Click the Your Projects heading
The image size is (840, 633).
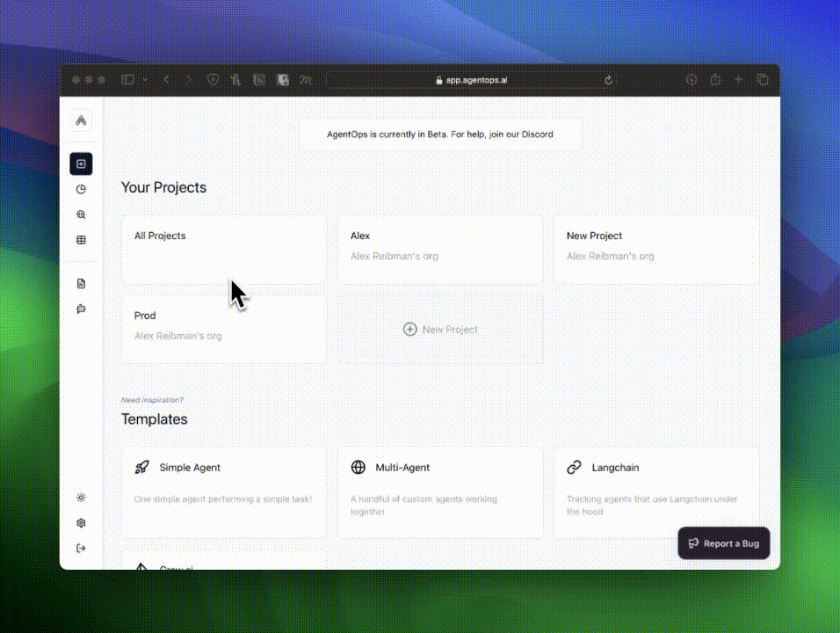(x=163, y=187)
